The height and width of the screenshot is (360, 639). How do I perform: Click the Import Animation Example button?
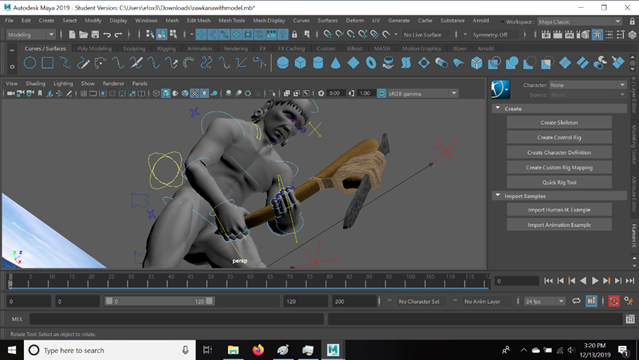[x=559, y=225]
